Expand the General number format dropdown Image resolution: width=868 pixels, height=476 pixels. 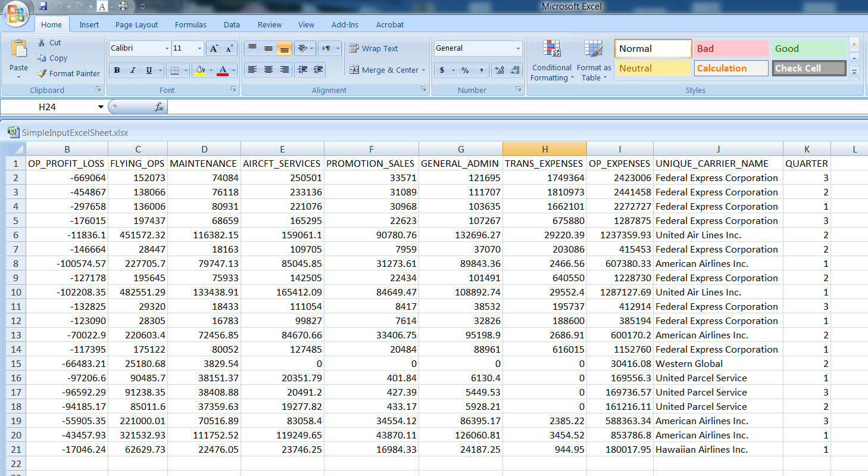pyautogui.click(x=517, y=48)
